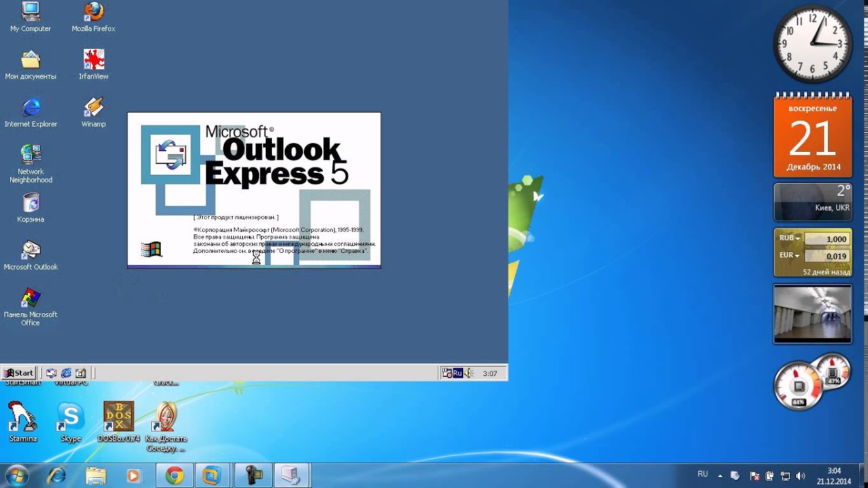This screenshot has width=868, height=488.
Task: Open Internet Explorer from Windows 7 taskbar
Action: (56, 476)
